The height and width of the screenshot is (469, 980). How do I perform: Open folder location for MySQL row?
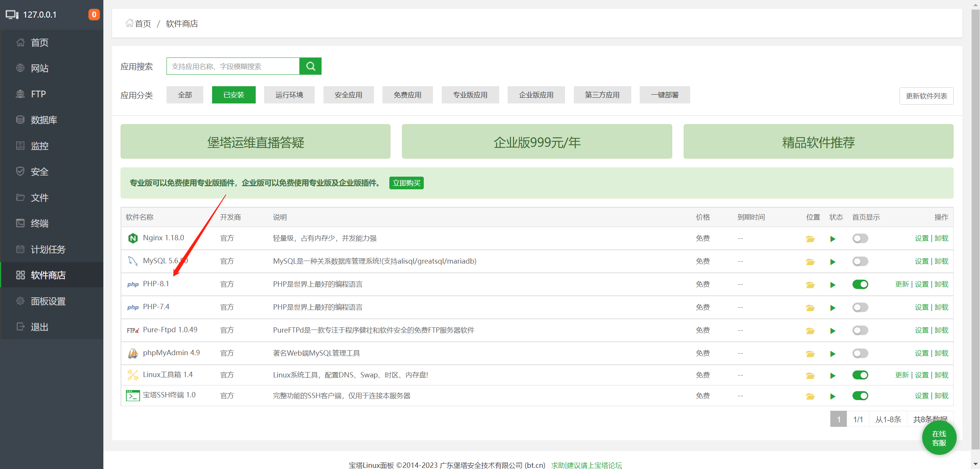click(810, 262)
